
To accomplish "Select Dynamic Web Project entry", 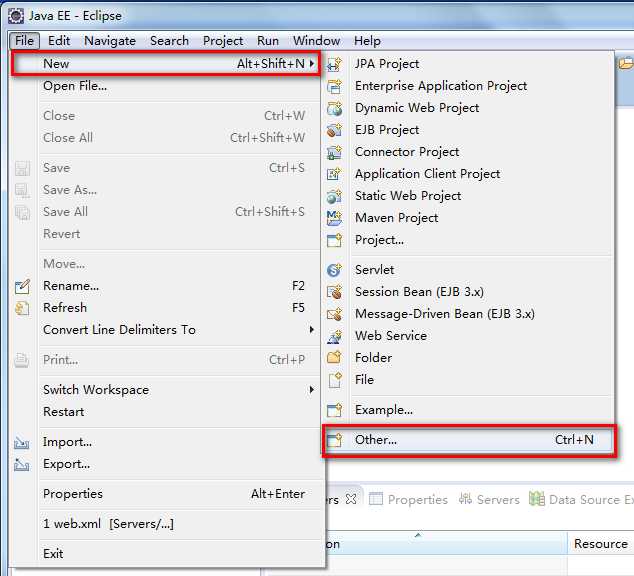I will click(468, 108).
